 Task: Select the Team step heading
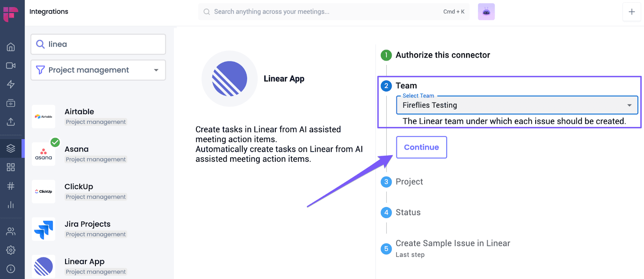pos(406,85)
